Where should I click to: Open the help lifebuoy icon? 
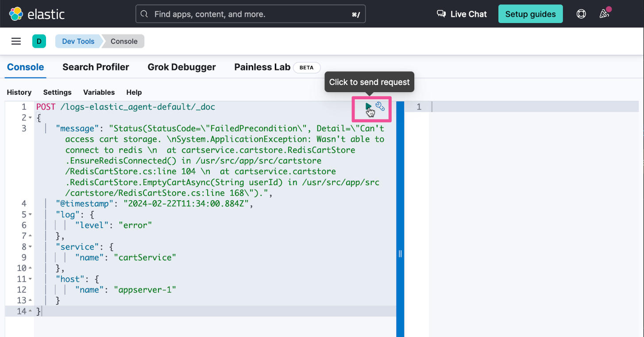(581, 14)
